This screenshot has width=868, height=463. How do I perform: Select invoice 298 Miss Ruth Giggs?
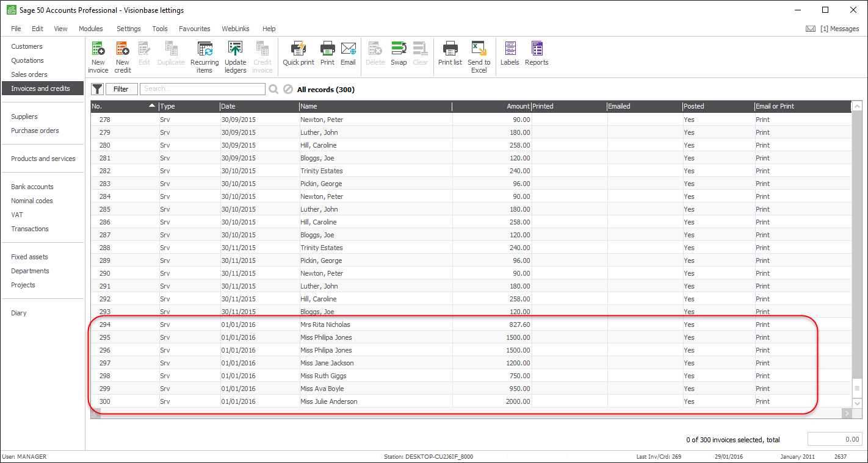pyautogui.click(x=471, y=376)
